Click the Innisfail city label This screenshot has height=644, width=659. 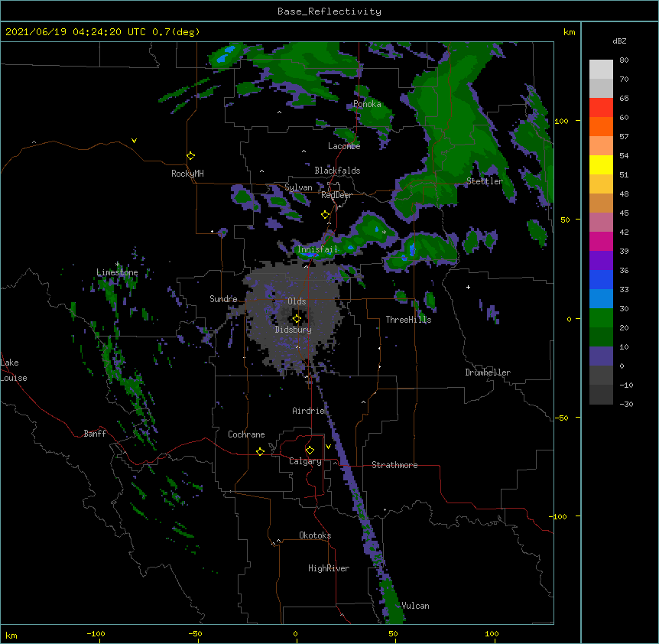(x=318, y=249)
